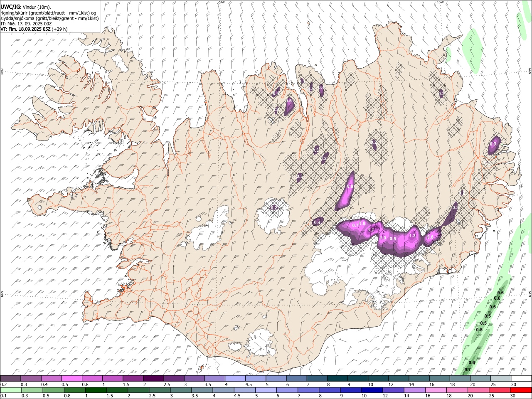Pick the 0.4 swatch in upper snow legend
This screenshot has width=532, height=399.
(x=52, y=379)
